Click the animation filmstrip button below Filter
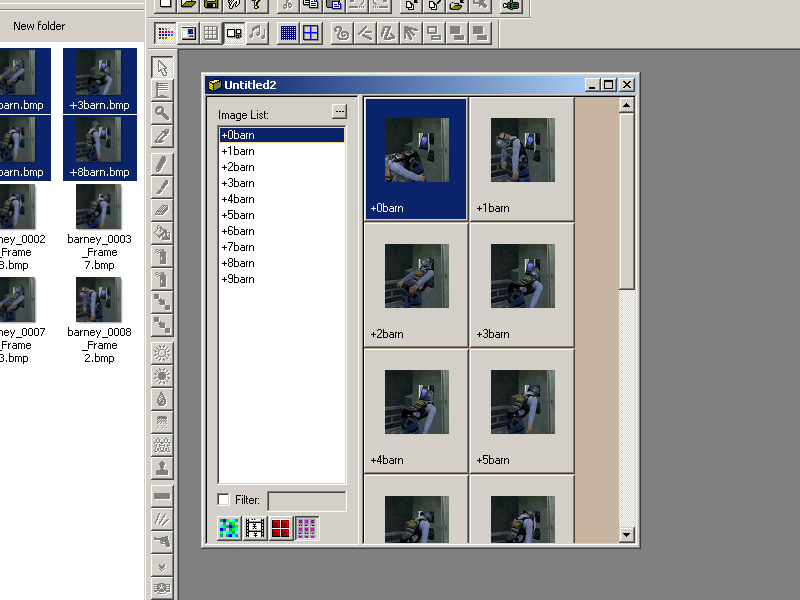 (x=255, y=528)
